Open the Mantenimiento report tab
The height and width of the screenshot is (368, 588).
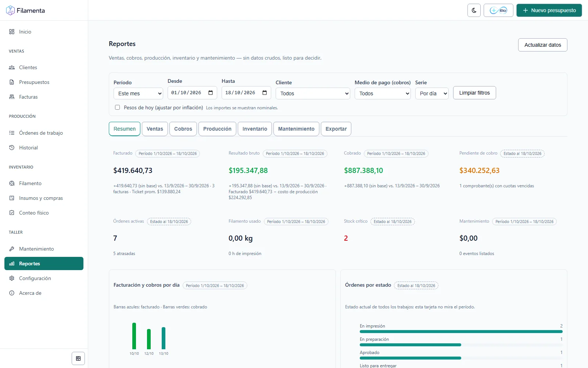tap(296, 129)
